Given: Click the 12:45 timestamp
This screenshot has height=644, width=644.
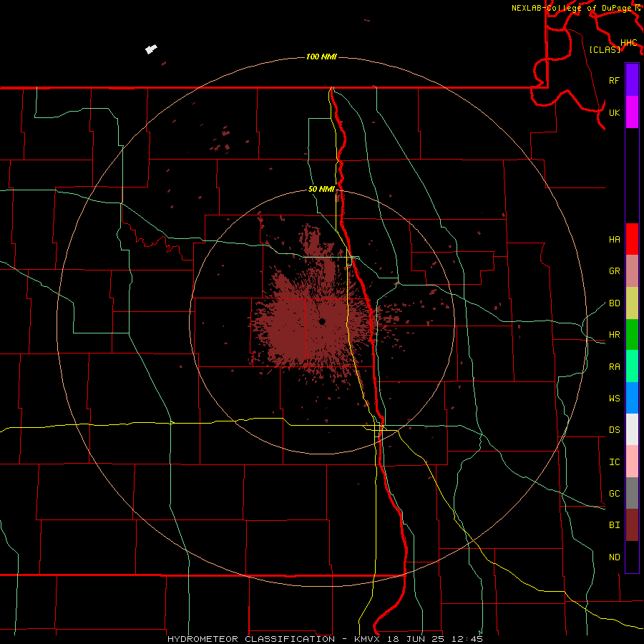Looking at the screenshot, I should tap(467, 639).
